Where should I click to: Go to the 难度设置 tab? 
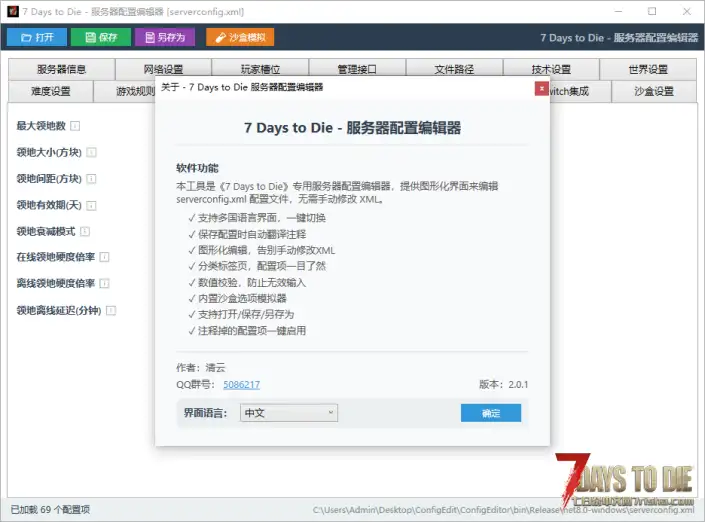[x=50, y=91]
